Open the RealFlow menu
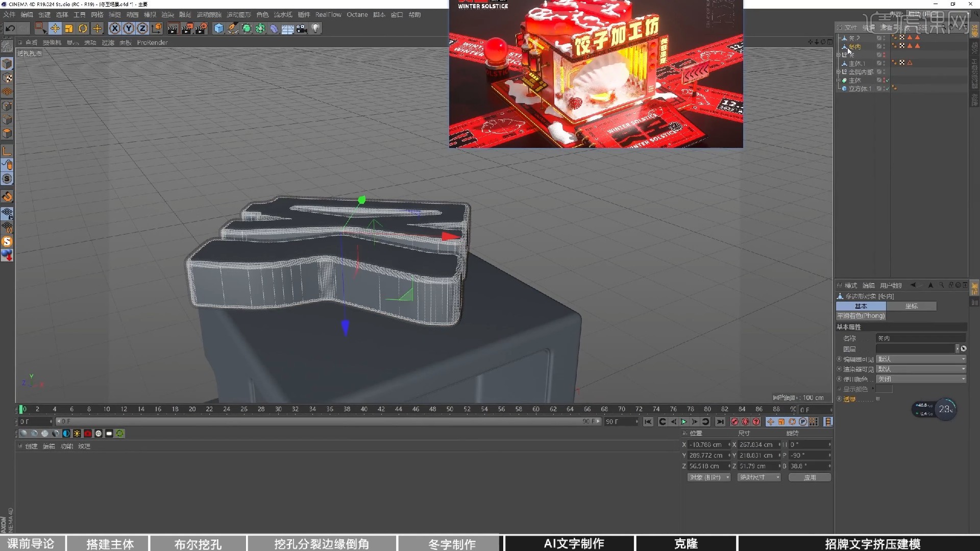The width and height of the screenshot is (980, 551). (328, 15)
